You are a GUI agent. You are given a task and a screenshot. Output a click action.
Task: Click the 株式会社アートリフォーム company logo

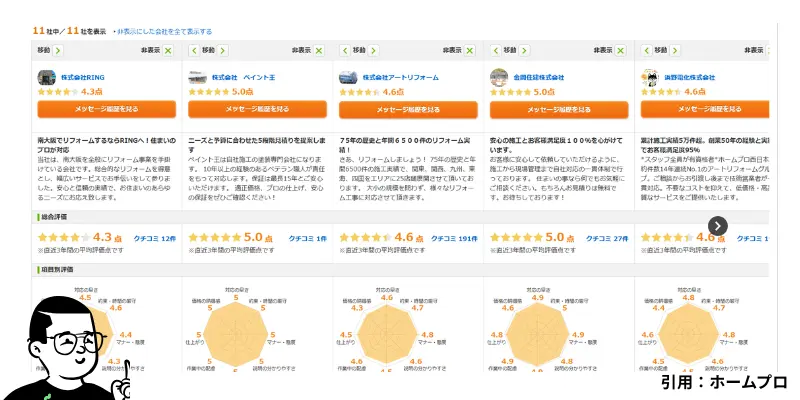coord(348,78)
